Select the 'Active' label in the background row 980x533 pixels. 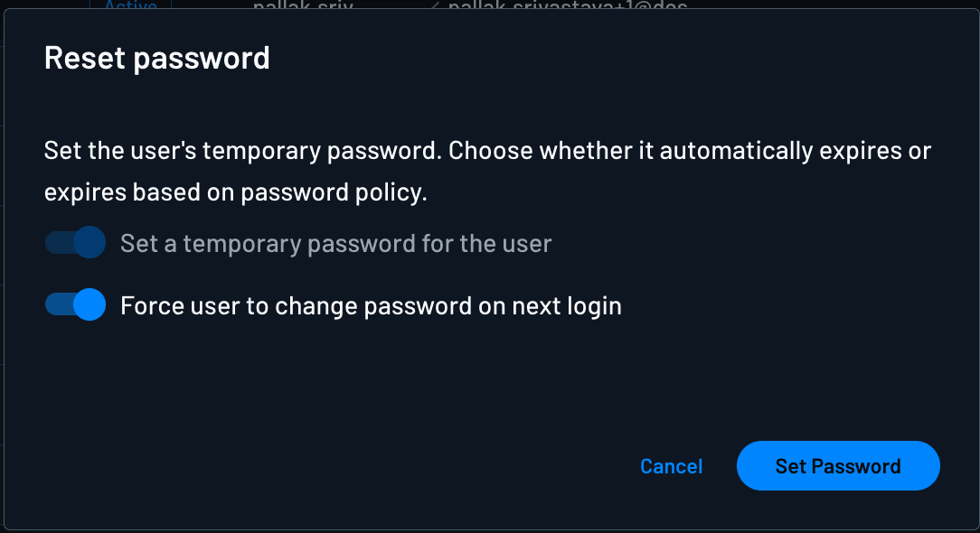tap(129, 7)
